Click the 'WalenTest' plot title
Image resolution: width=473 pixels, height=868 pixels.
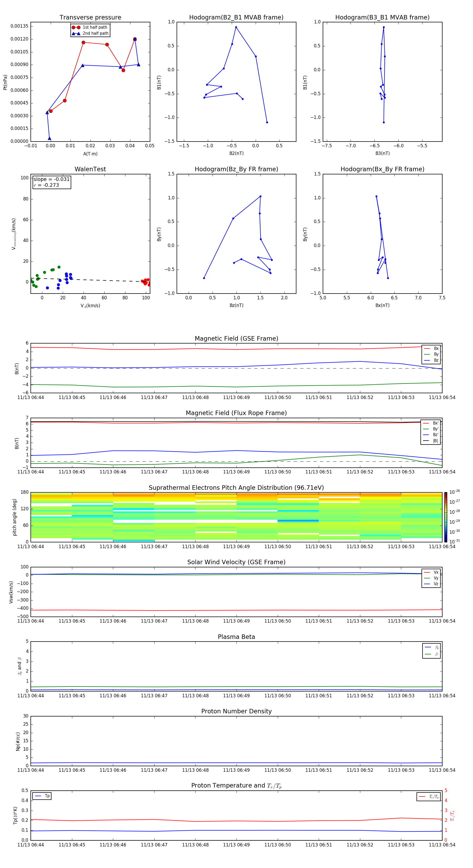point(90,169)
